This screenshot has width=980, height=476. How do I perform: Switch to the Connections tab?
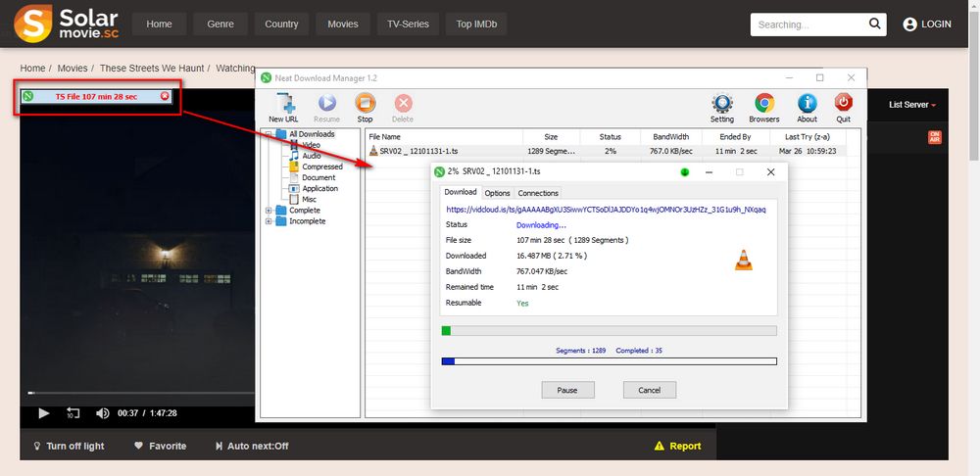coord(538,193)
